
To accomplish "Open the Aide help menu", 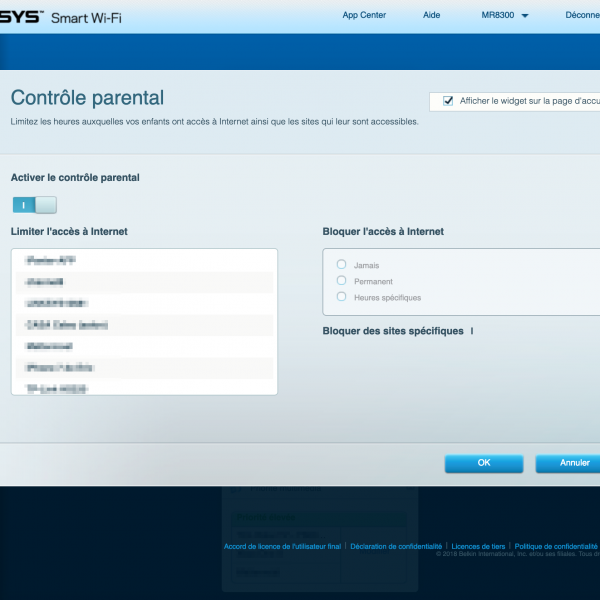I will (x=431, y=15).
